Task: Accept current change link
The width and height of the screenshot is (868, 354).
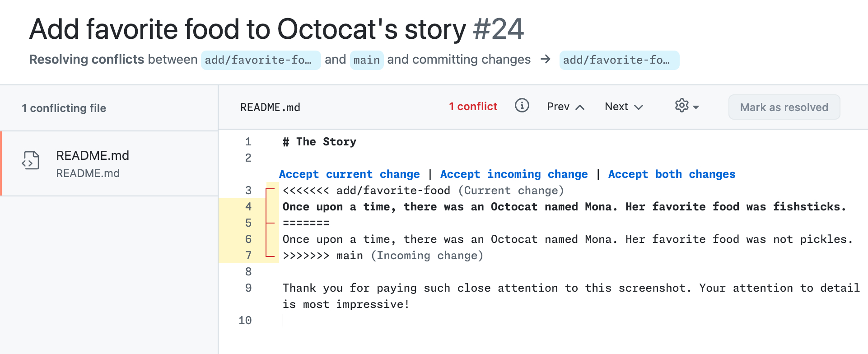Action: [x=349, y=174]
